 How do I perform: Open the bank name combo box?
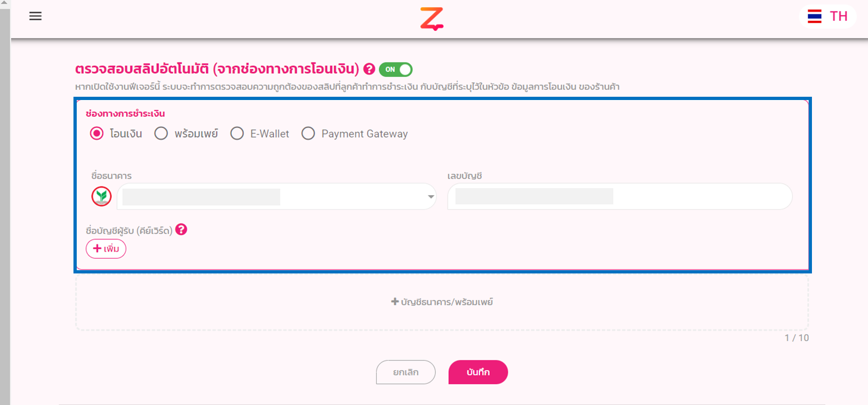[x=272, y=197]
